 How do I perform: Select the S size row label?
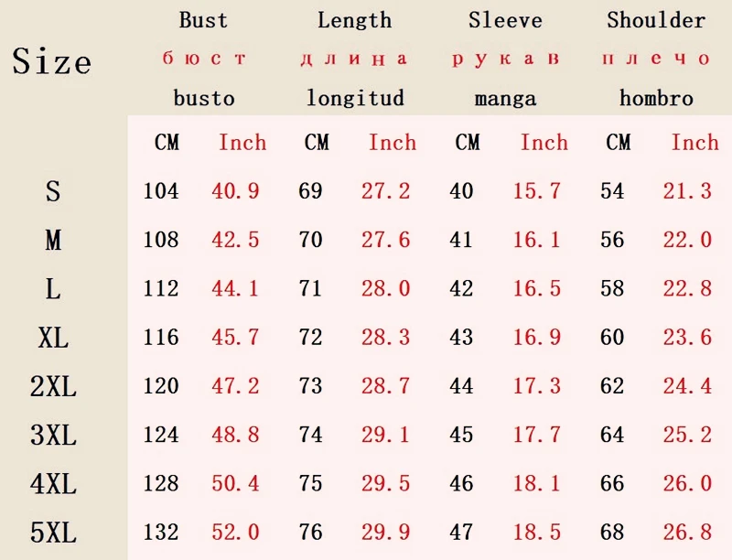click(x=53, y=191)
